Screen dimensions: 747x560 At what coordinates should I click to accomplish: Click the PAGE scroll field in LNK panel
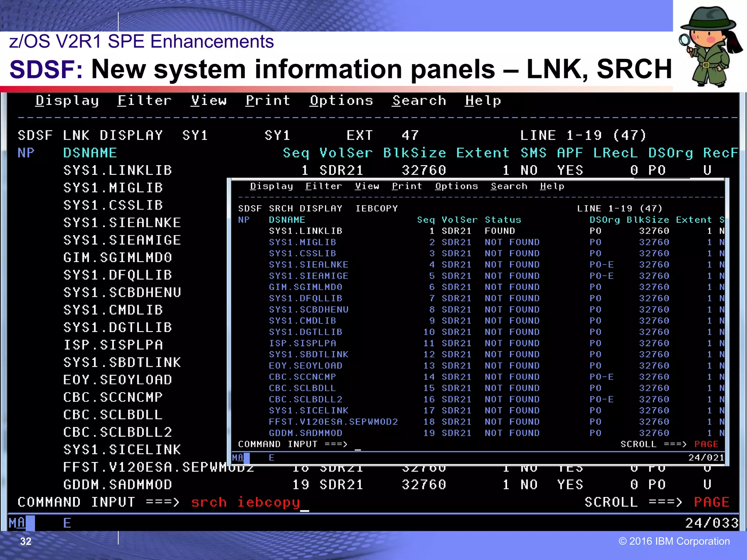tap(711, 502)
